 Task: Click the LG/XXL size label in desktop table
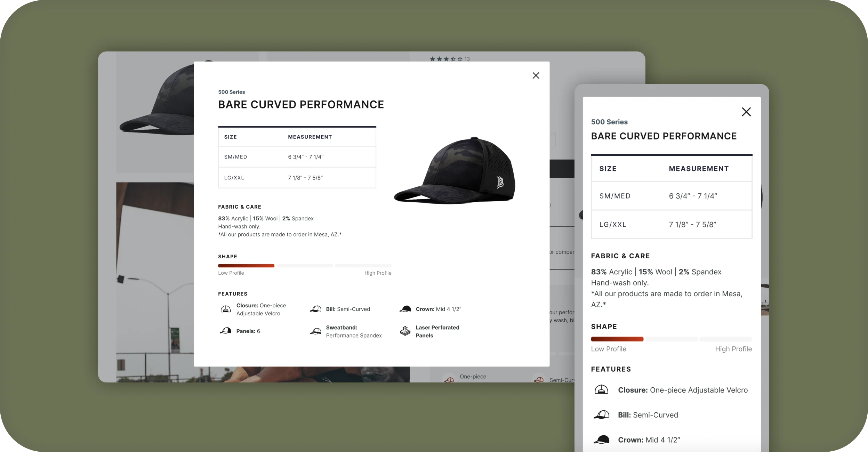tap(234, 178)
